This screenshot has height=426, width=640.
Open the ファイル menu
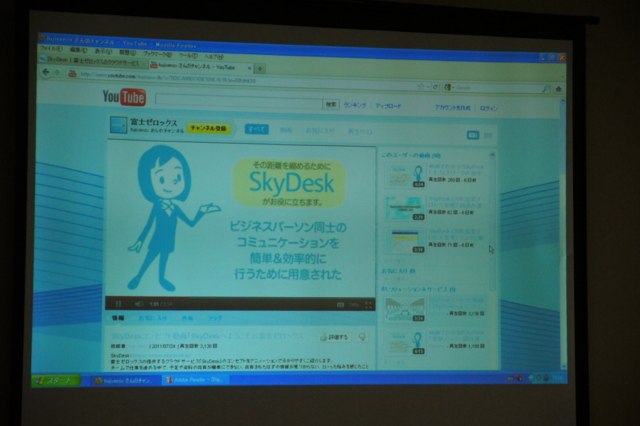pyautogui.click(x=51, y=49)
